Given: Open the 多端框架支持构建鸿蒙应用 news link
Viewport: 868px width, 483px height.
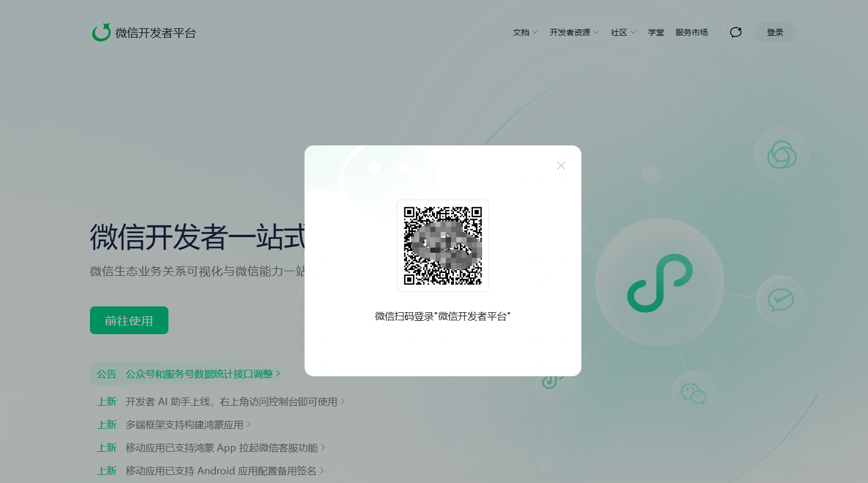Looking at the screenshot, I should [185, 425].
